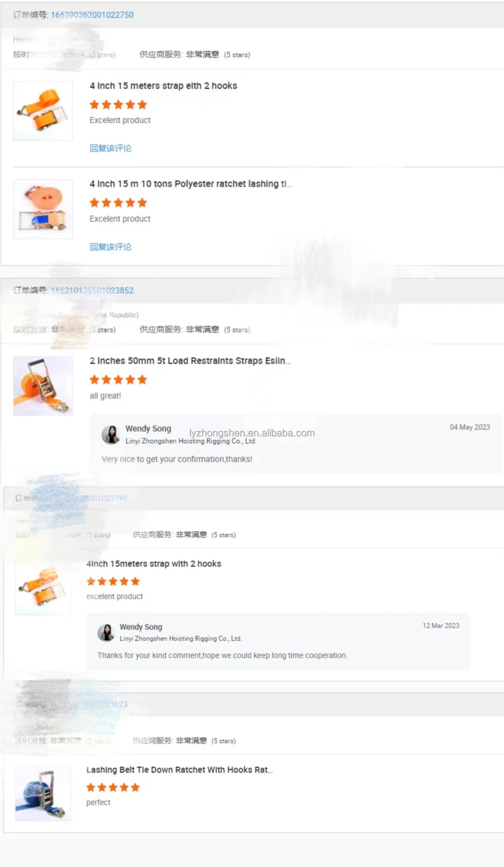This screenshot has width=504, height=867.
Task: Click reply link under first Excelent product review
Action: point(110,148)
